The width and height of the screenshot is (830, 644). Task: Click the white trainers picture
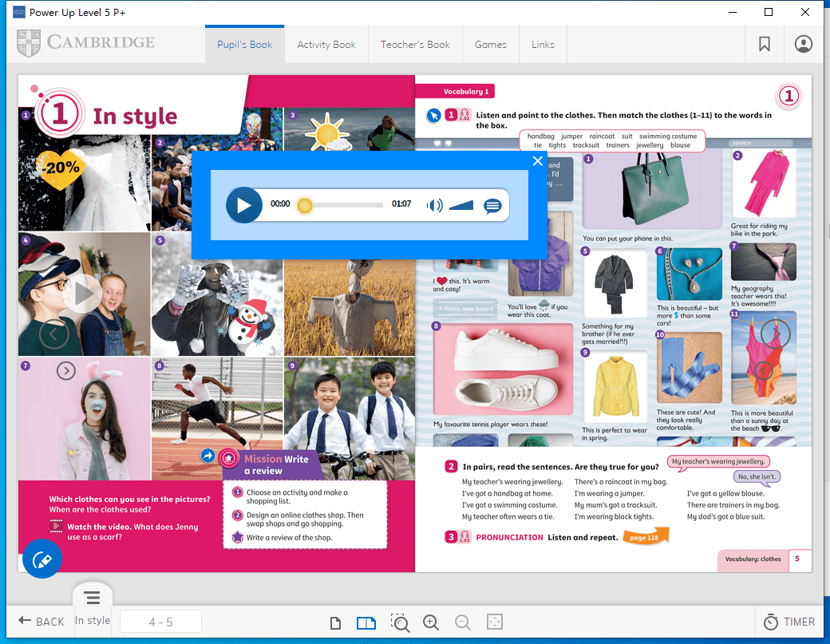(503, 369)
